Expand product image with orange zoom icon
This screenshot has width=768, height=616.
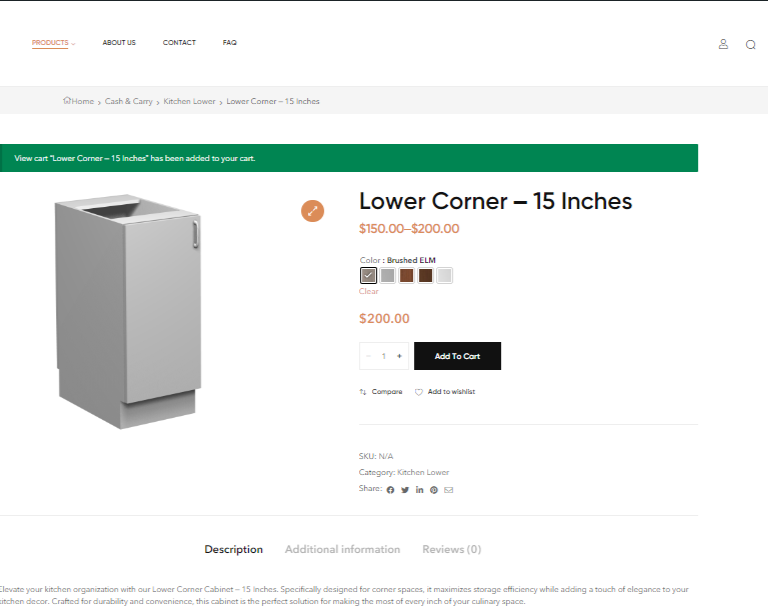[x=312, y=211]
